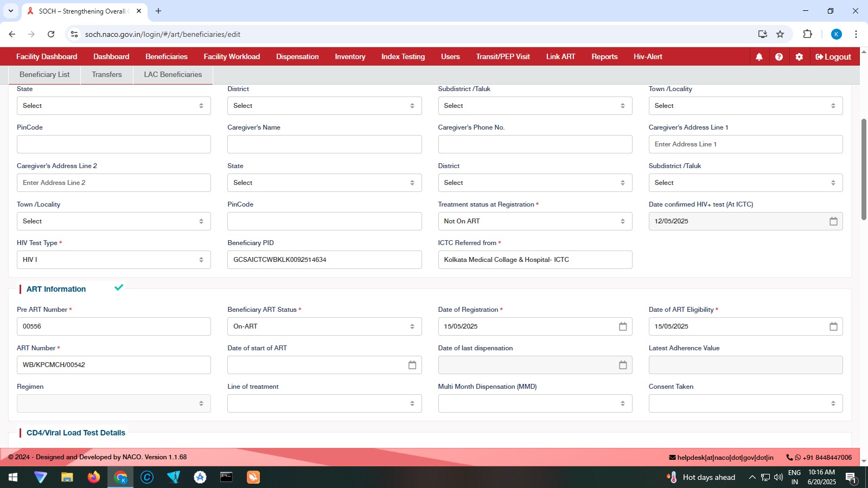Open the LAC Beneficiaries tab
The height and width of the screenshot is (488, 868).
pos(173,75)
